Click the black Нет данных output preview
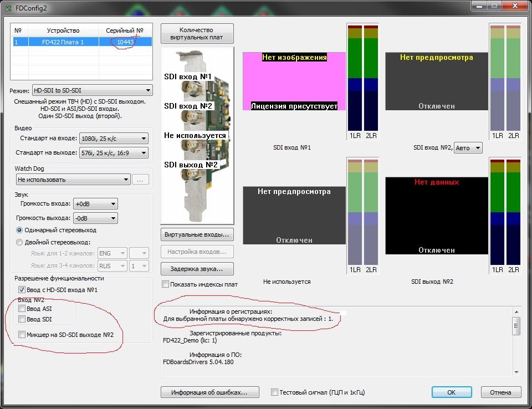The width and height of the screenshot is (532, 409). [x=437, y=216]
